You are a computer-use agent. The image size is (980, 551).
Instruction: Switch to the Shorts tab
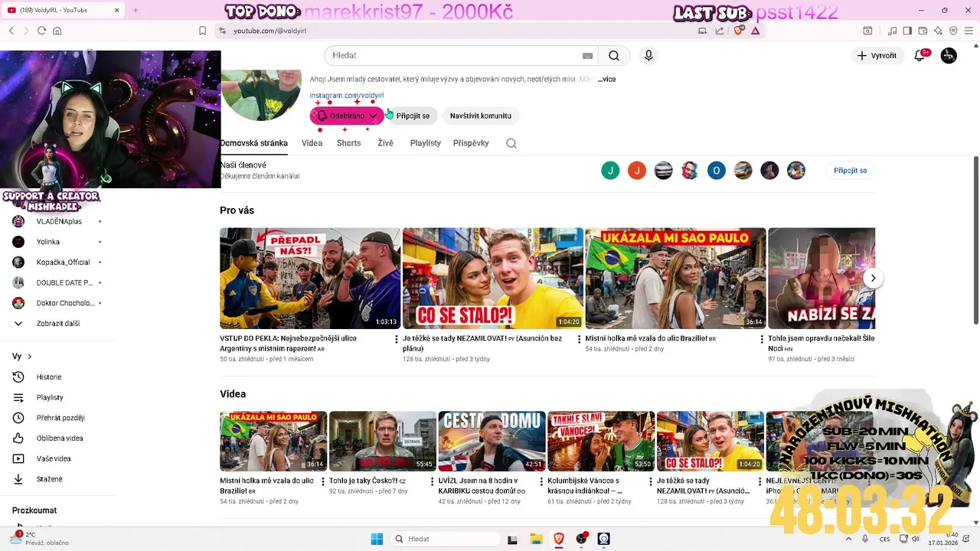(348, 143)
